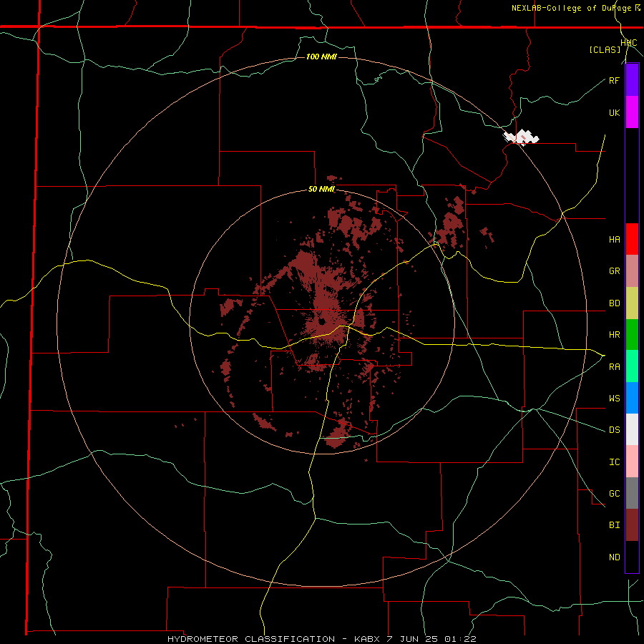Click the HA red legend swatch
The image size is (644, 644).
(x=632, y=239)
